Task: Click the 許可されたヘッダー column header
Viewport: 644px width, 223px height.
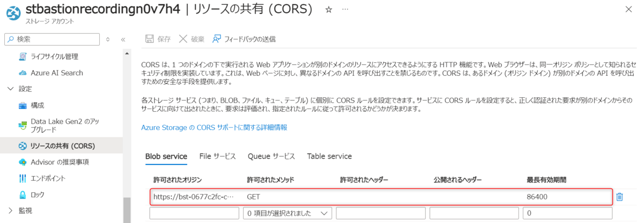Action: click(x=364, y=179)
